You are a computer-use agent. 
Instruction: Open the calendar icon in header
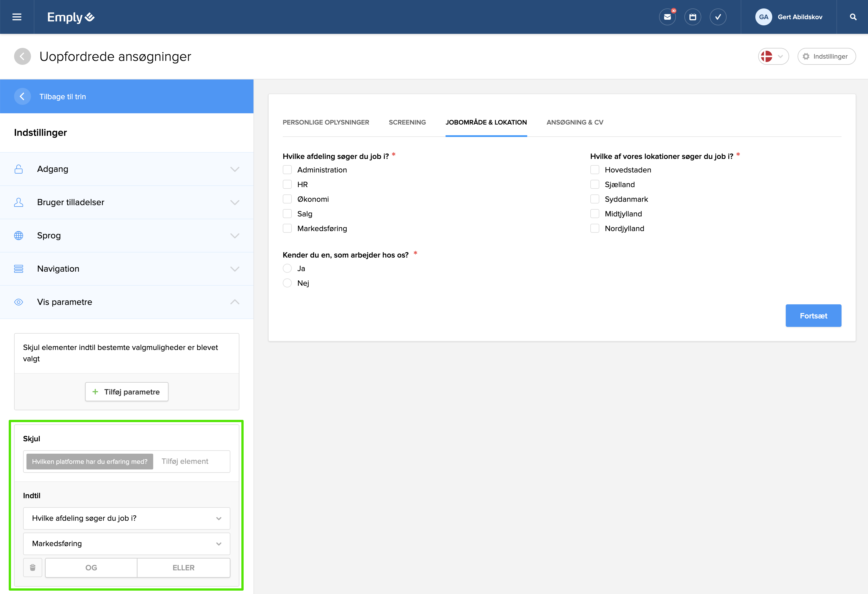[693, 17]
